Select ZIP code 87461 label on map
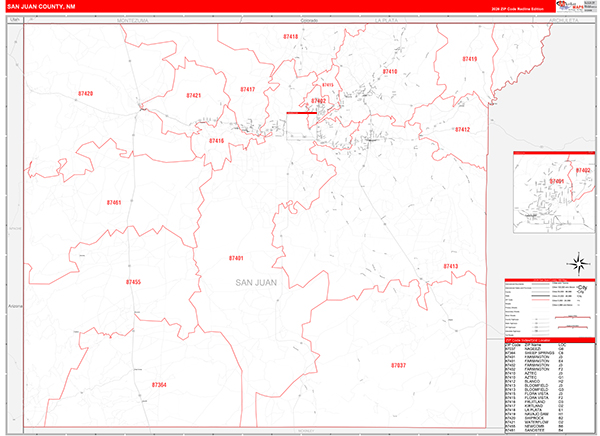This screenshot has width=600, height=436. point(114,202)
